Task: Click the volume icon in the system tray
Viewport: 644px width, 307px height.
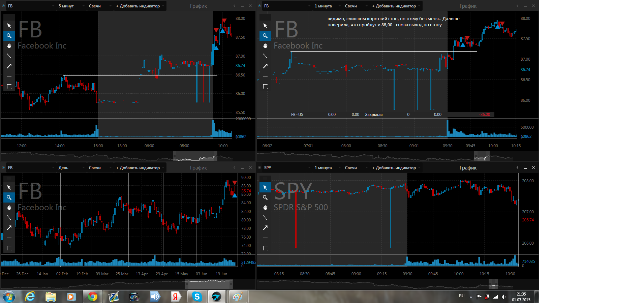Action: coord(503,297)
